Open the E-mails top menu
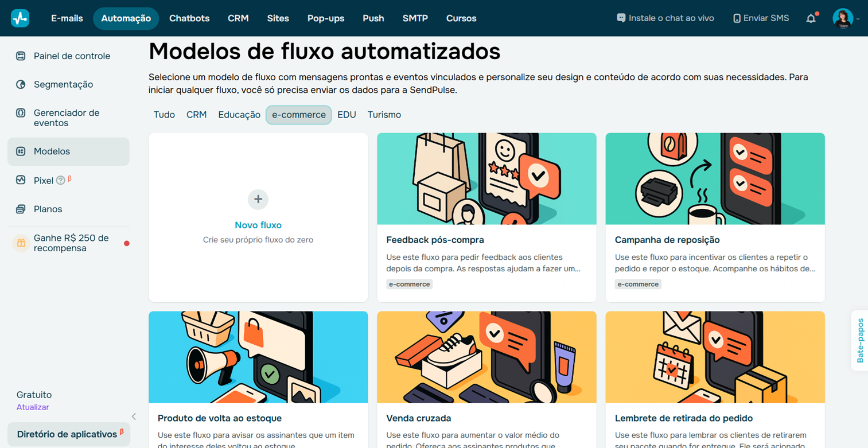868x448 pixels. tap(67, 18)
